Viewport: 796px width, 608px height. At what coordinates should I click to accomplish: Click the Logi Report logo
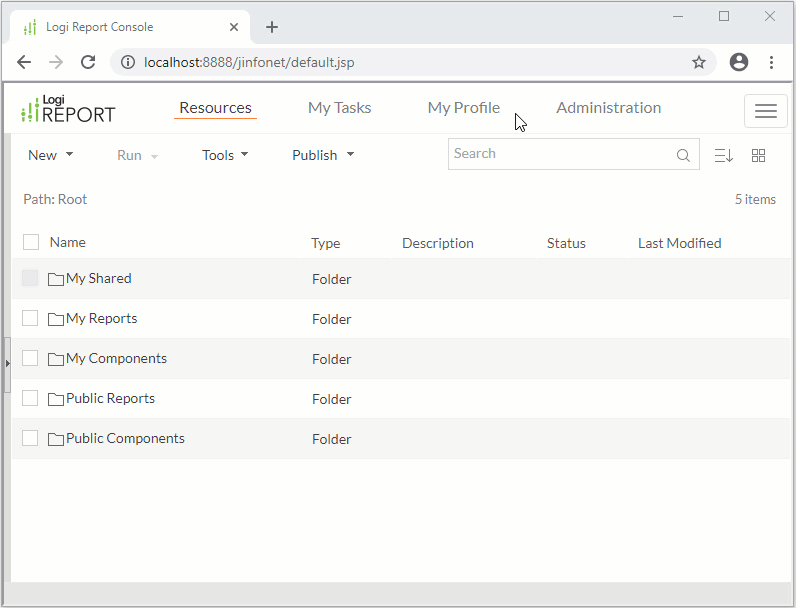[x=69, y=109]
